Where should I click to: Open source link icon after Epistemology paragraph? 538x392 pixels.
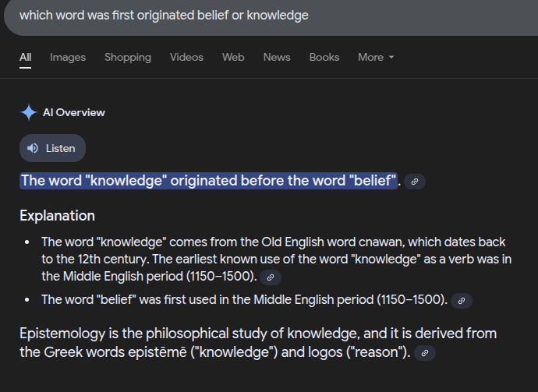[425, 353]
